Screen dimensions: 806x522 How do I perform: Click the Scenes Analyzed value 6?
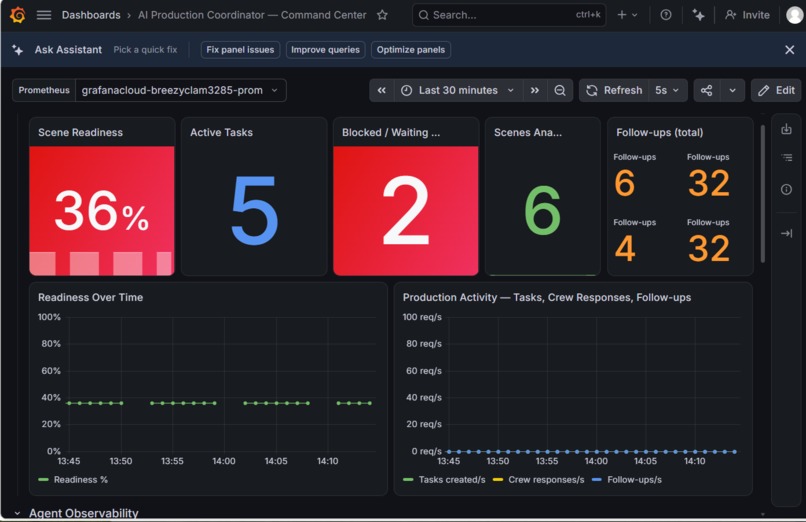[542, 210]
